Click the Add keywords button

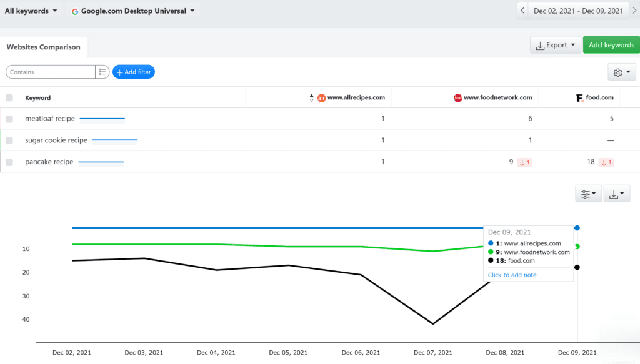(611, 45)
